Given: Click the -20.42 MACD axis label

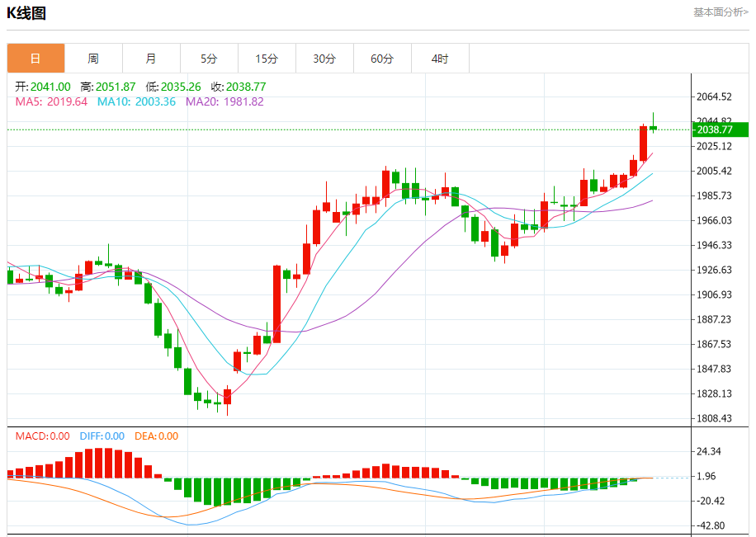Looking at the screenshot, I should click(x=711, y=501).
